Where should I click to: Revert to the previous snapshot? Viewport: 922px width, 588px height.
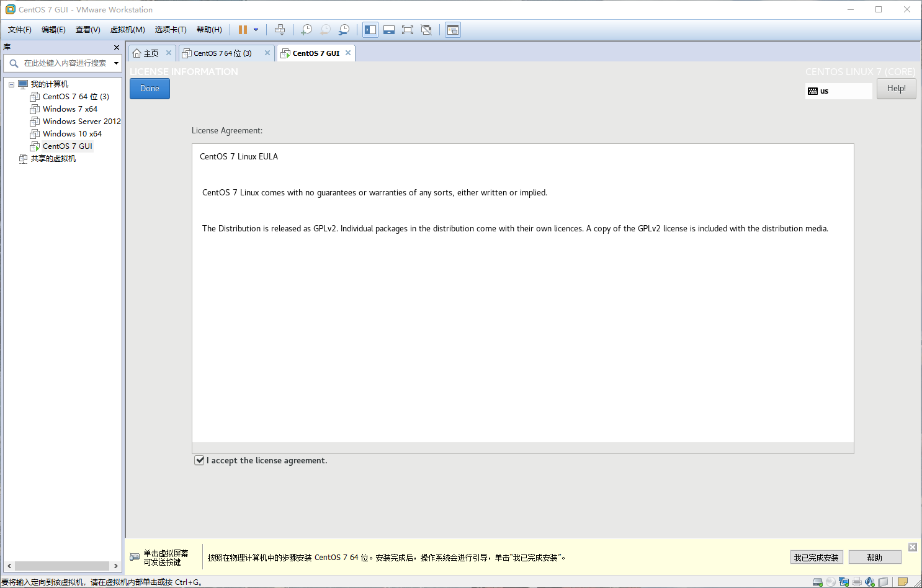pos(325,30)
